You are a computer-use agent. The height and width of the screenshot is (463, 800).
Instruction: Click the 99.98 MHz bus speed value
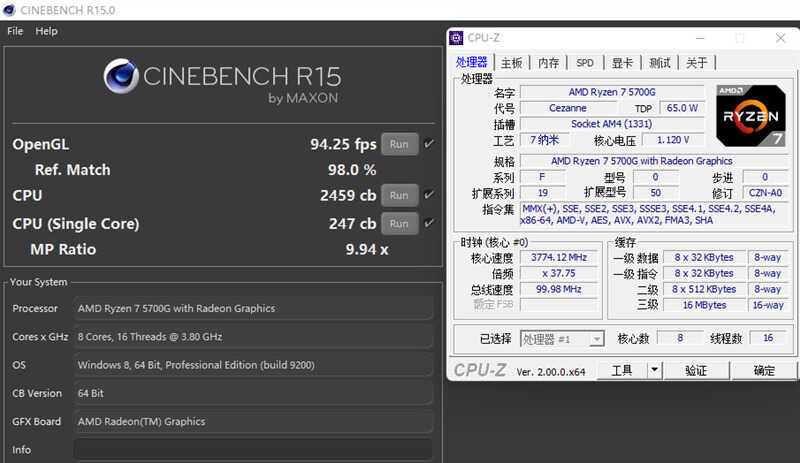(x=559, y=289)
